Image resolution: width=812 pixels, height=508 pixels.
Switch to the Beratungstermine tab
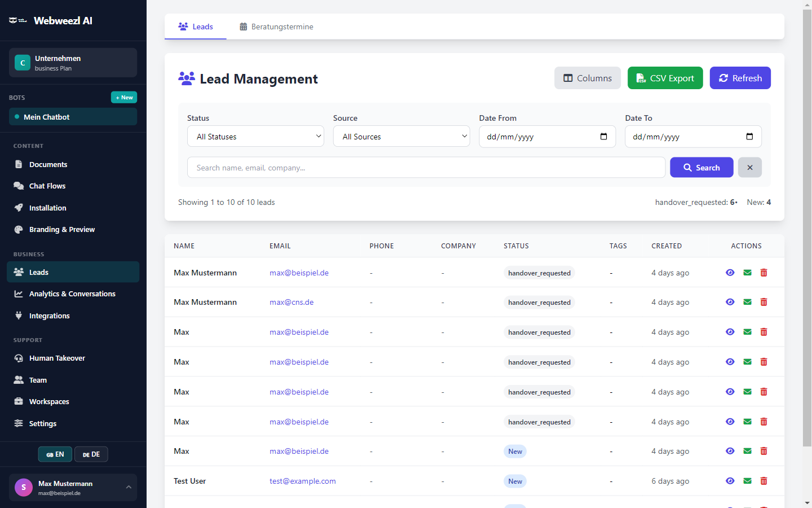coord(276,26)
